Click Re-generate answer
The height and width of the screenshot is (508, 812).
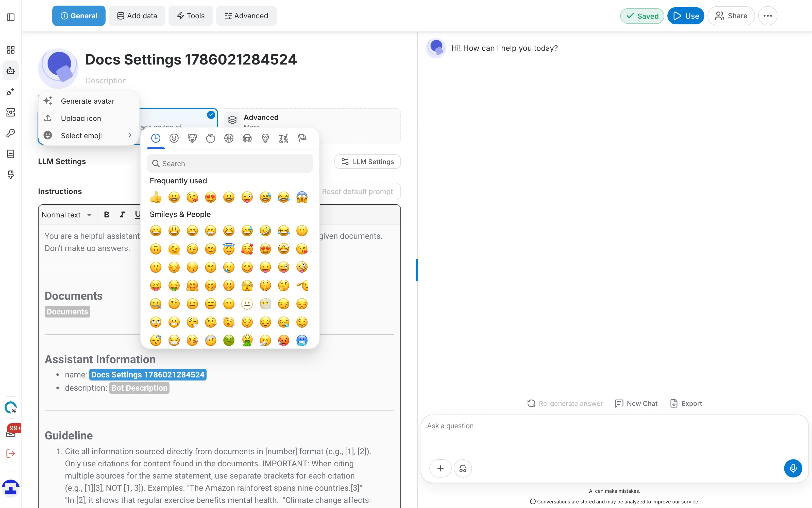565,404
